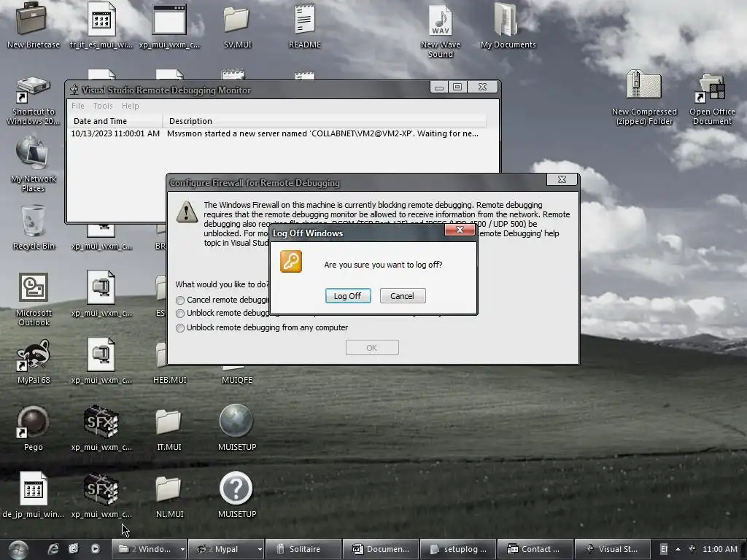Image resolution: width=747 pixels, height=560 pixels.
Task: Expand the 2 Windo... taskbar group arrow
Action: pos(182,549)
